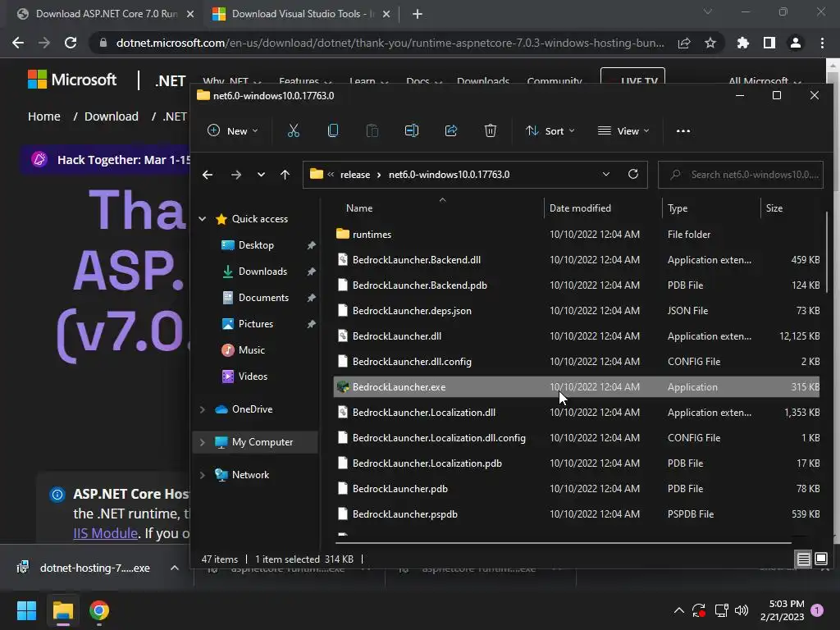
Task: Switch to large thumbnails view layout icon
Action: (821, 559)
